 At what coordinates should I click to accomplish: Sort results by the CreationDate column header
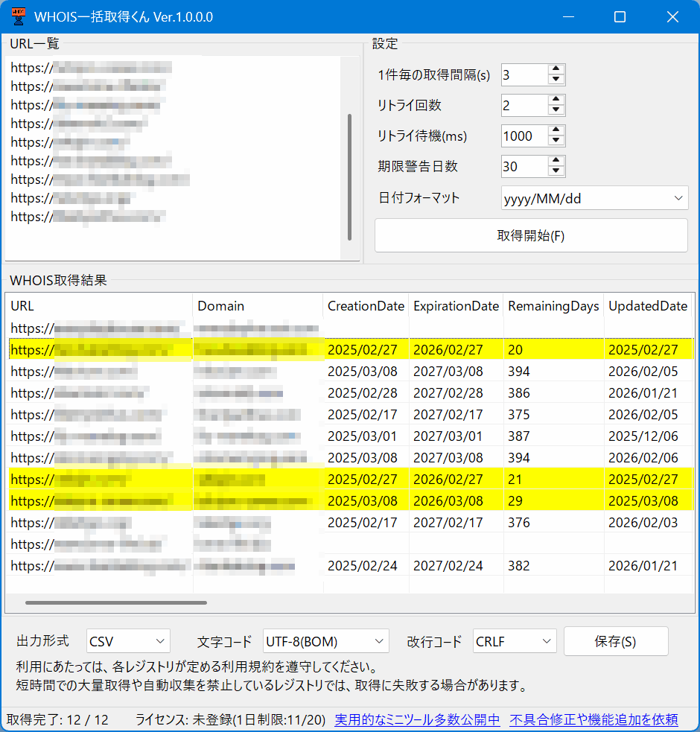[366, 305]
